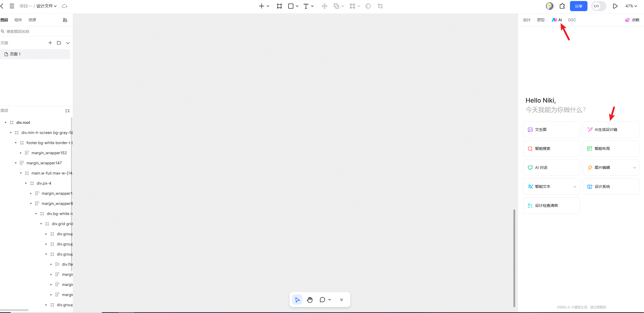The width and height of the screenshot is (644, 313).
Task: Select the Text tool icon
Action: tap(306, 6)
